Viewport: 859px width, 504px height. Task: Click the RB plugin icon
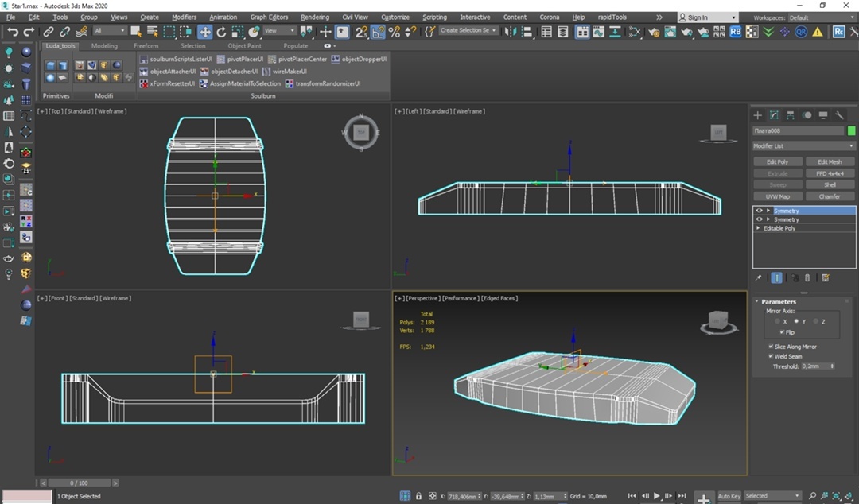point(735,32)
